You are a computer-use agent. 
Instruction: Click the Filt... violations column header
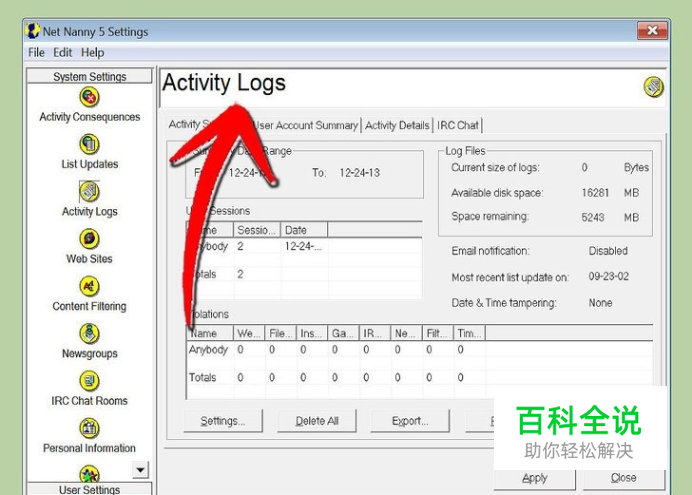[x=438, y=333]
